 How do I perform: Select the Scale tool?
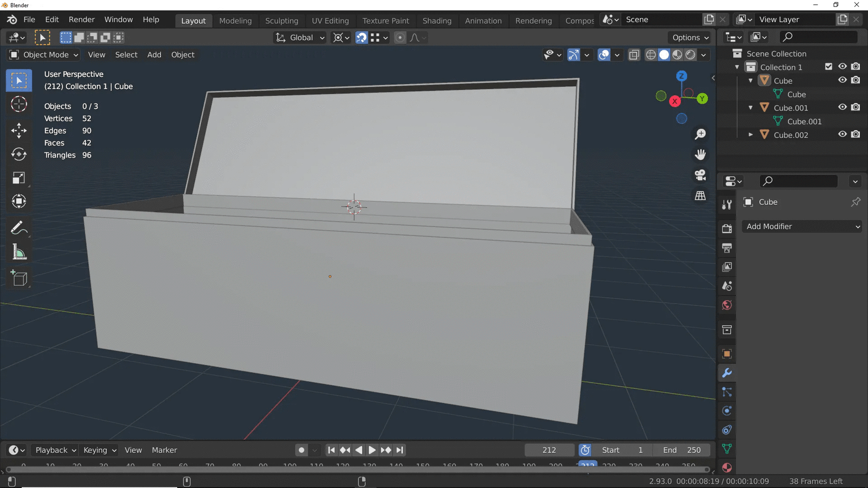coord(19,178)
